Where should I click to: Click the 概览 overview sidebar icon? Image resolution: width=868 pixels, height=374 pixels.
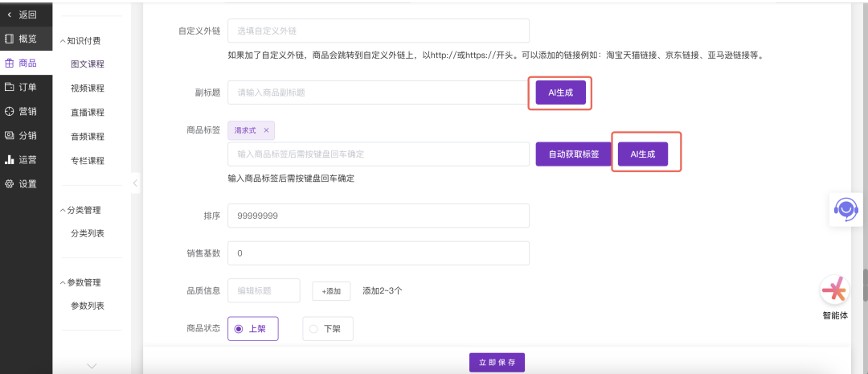tap(10, 39)
